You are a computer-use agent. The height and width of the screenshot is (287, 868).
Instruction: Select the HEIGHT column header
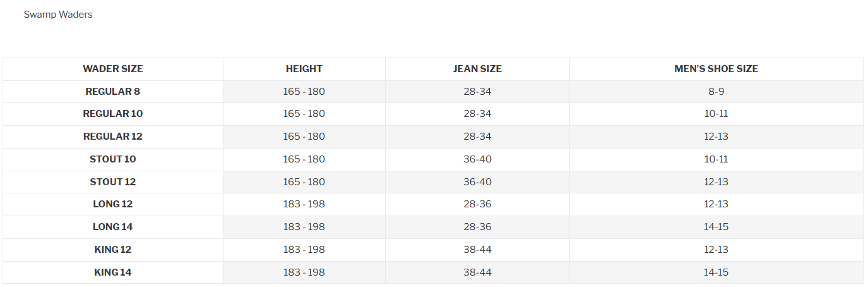pyautogui.click(x=304, y=69)
